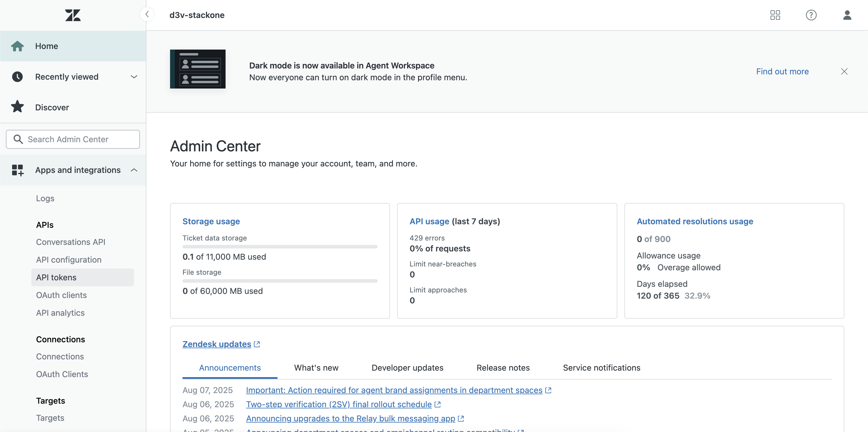This screenshot has height=432, width=868.
Task: Collapse the Apps and integrations section
Action: tap(134, 170)
